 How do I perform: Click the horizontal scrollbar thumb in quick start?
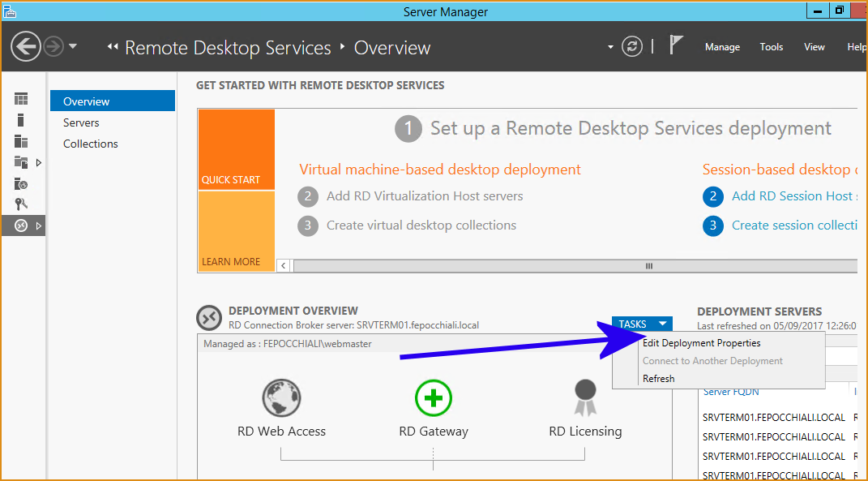coord(575,266)
